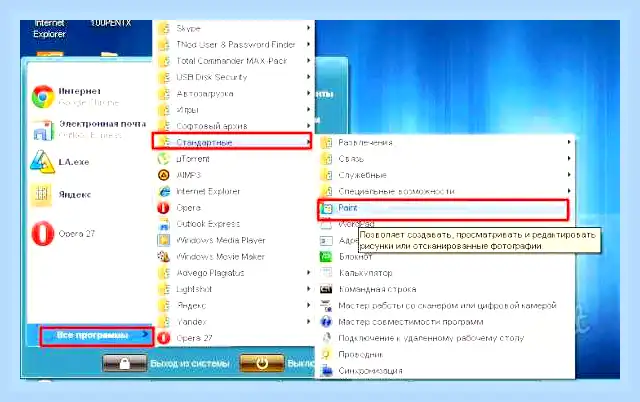Select the Lightshot menu entry
The height and width of the screenshot is (402, 640).
point(234,289)
